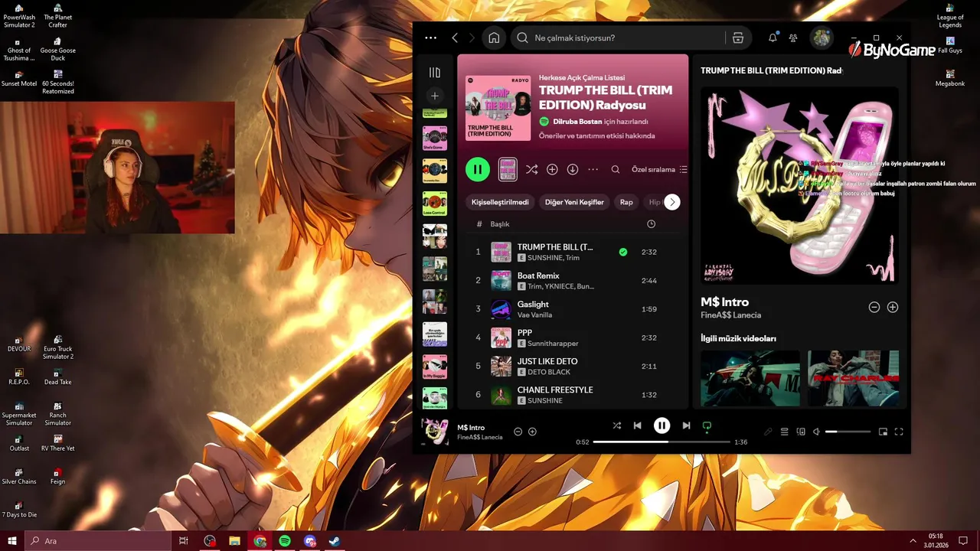Pause playback in bottom bar
980x551 pixels.
coord(662,425)
